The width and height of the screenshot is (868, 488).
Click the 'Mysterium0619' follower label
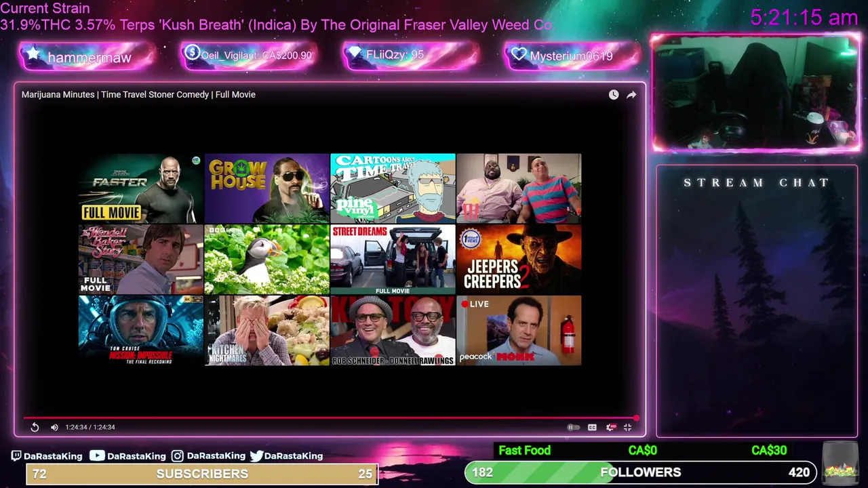point(571,56)
